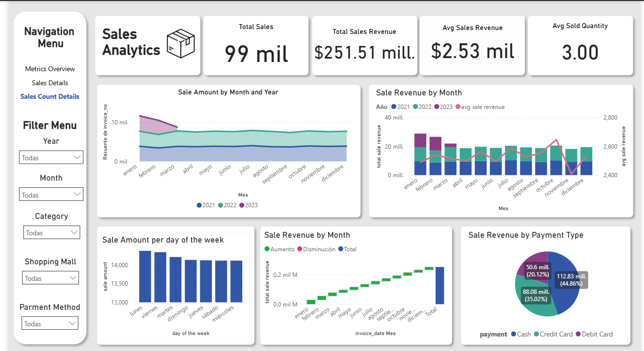This screenshot has width=644, height=351.
Task: Open the Month filter dropdown
Action: click(x=51, y=195)
